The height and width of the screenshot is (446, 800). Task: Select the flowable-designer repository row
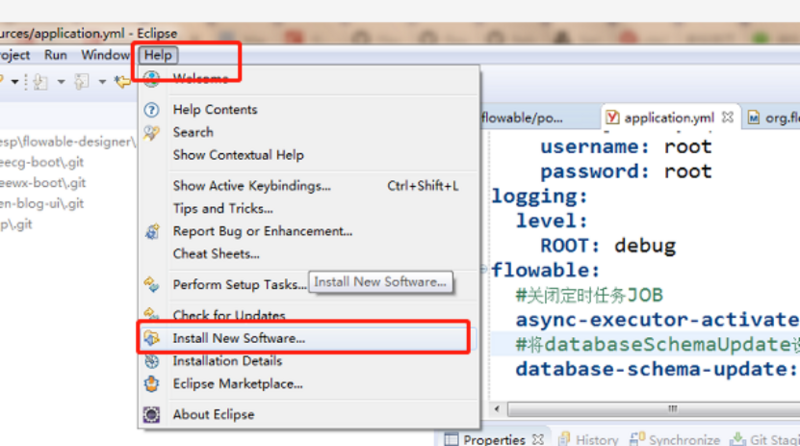tap(68, 142)
